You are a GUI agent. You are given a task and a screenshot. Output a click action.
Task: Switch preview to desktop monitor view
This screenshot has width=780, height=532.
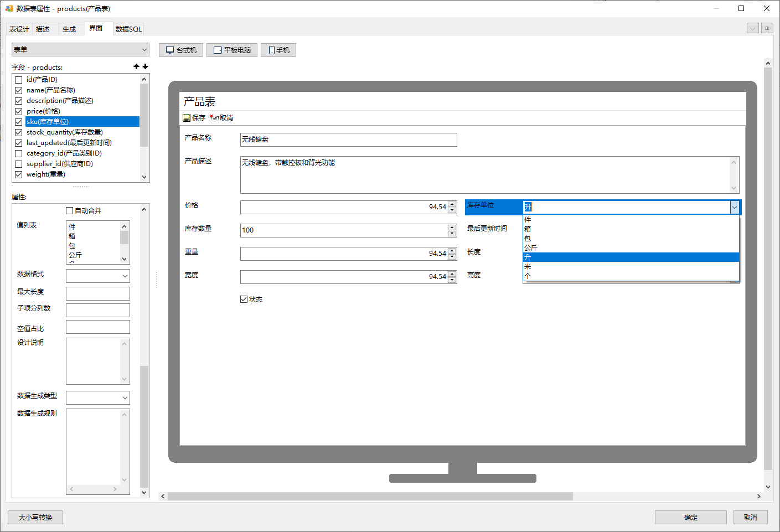181,50
